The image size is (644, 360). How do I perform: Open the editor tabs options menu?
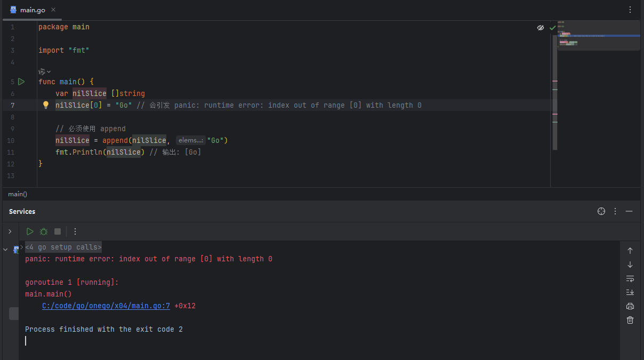click(x=630, y=10)
